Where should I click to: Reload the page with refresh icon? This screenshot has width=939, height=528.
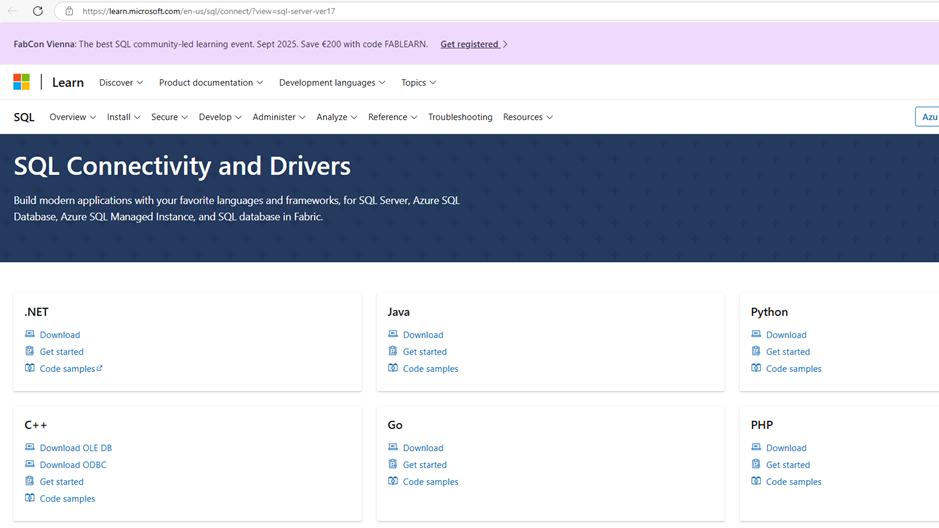(38, 11)
